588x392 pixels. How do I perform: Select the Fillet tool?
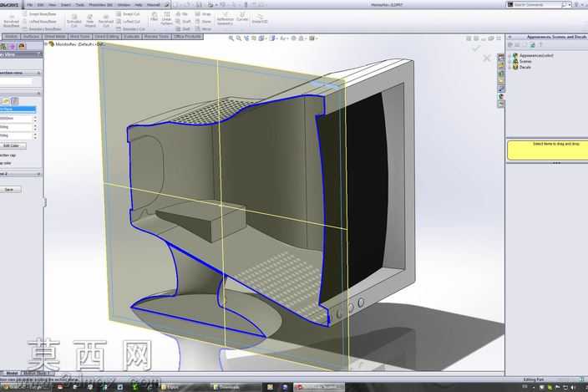pyautogui.click(x=155, y=17)
